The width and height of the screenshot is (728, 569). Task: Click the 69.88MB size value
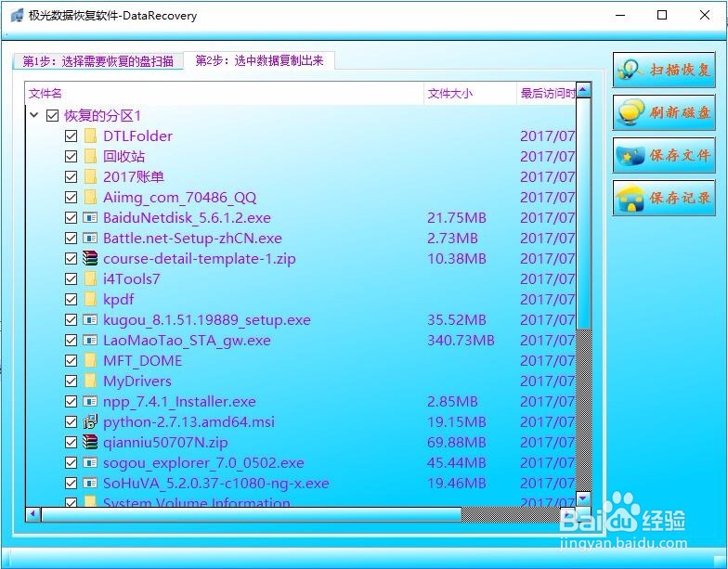[x=457, y=442]
